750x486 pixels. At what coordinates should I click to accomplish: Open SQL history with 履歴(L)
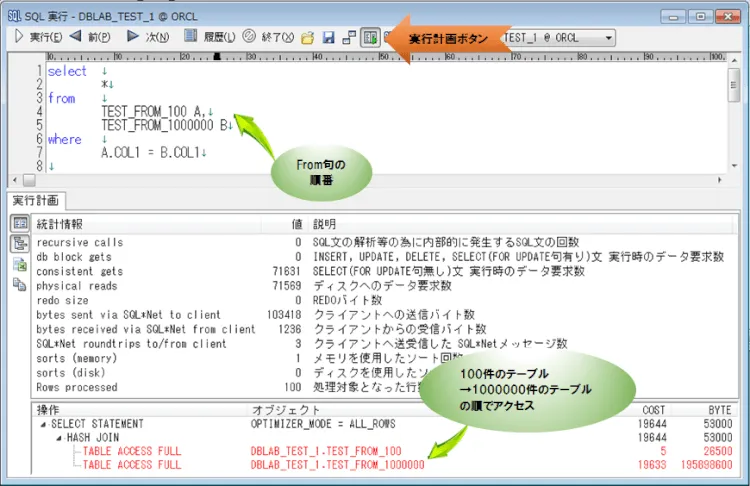(x=210, y=37)
